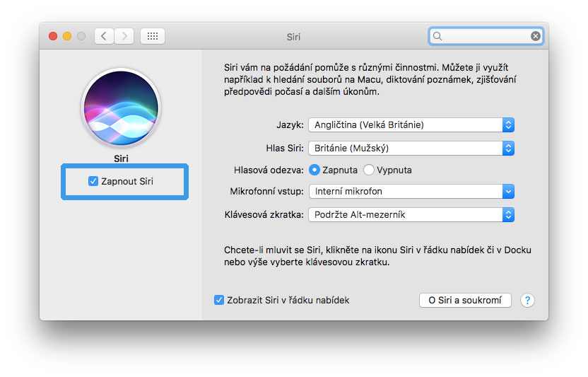The width and height of the screenshot is (588, 377).
Task: Minimize the Siri preferences window
Action: pos(67,36)
